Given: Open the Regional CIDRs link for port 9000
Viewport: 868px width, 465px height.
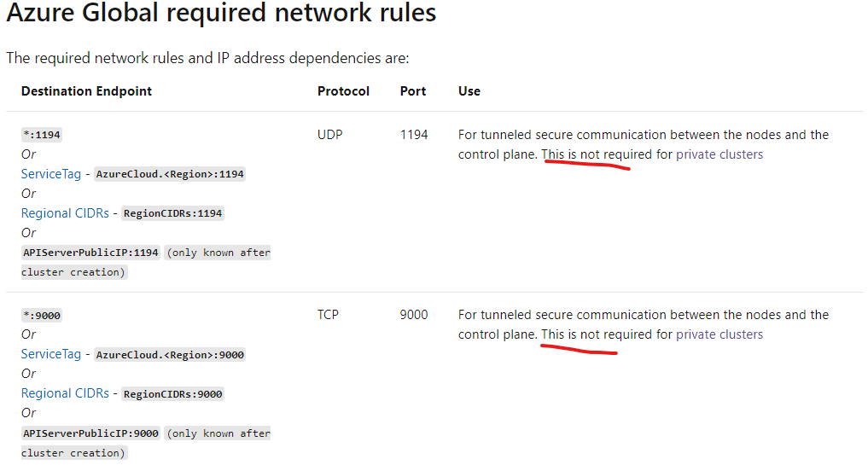Looking at the screenshot, I should pos(65,393).
